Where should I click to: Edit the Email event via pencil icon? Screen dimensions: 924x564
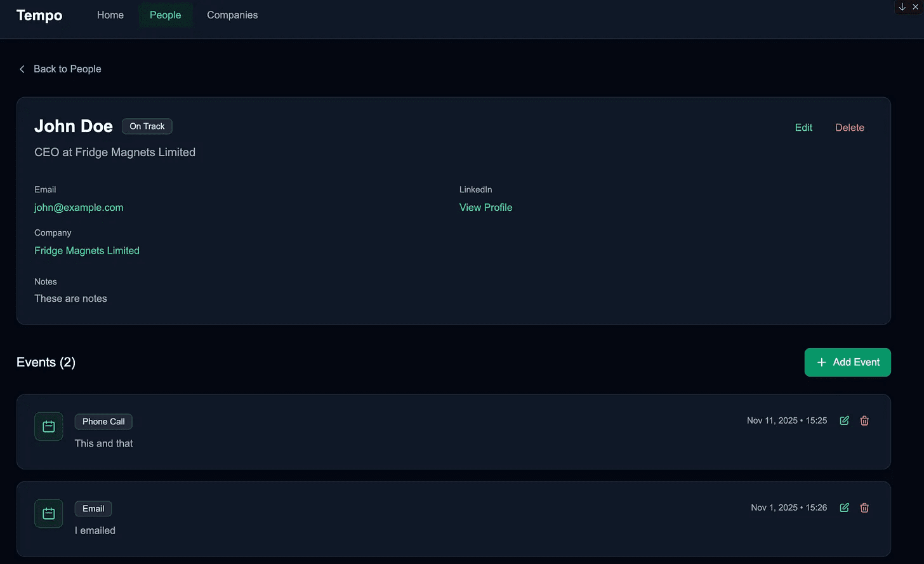(843, 507)
